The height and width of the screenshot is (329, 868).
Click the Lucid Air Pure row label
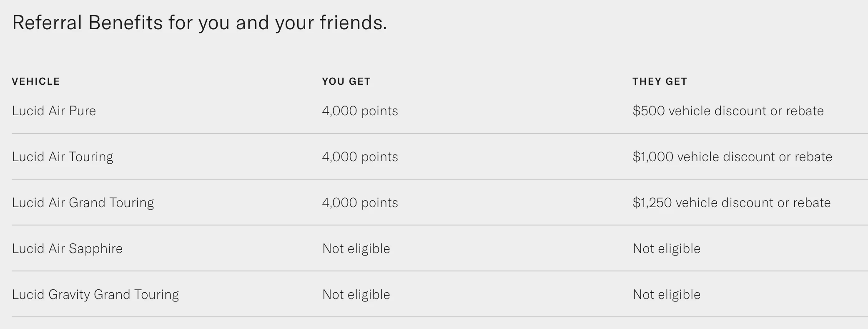click(54, 111)
